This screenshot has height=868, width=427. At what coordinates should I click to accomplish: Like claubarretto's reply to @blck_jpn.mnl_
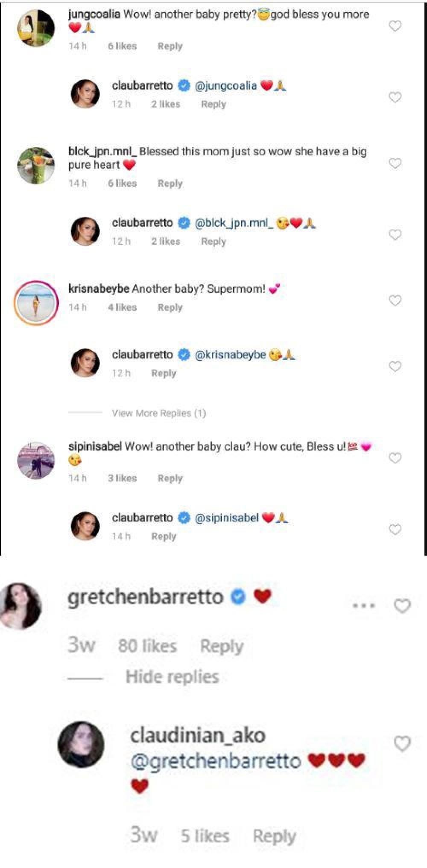tap(395, 235)
